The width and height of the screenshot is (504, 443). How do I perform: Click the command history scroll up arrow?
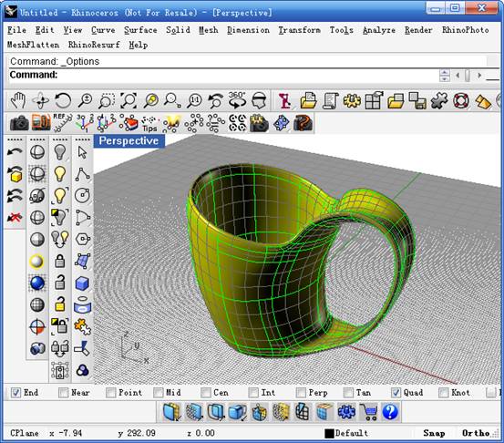point(445,73)
